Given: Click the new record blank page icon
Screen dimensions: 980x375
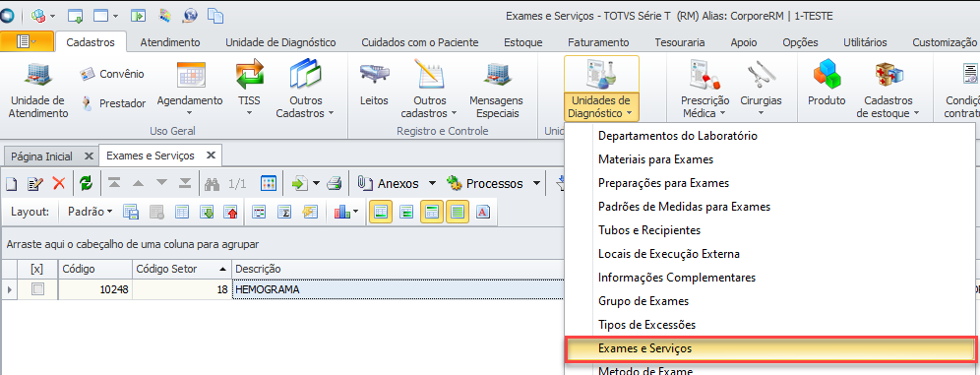Looking at the screenshot, I should point(11,184).
